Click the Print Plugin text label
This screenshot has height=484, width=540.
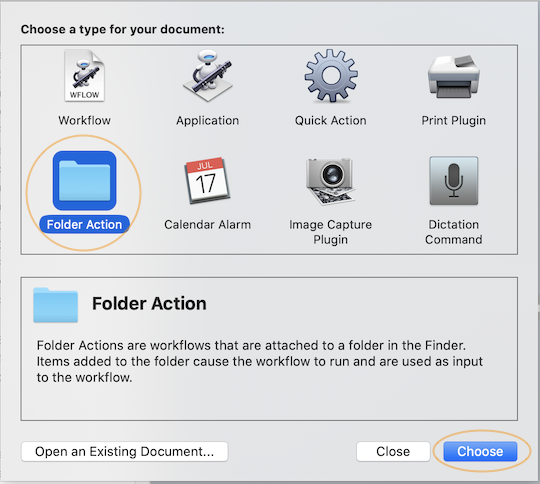tap(454, 121)
